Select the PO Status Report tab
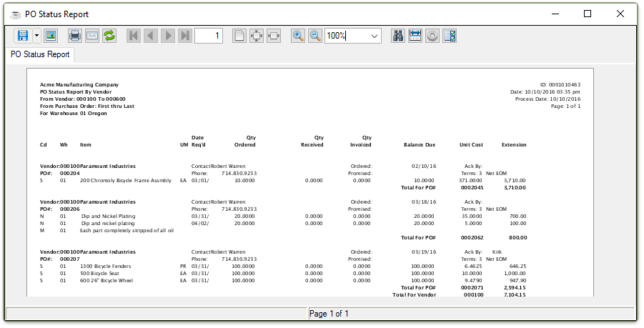644x328 pixels. (x=40, y=54)
